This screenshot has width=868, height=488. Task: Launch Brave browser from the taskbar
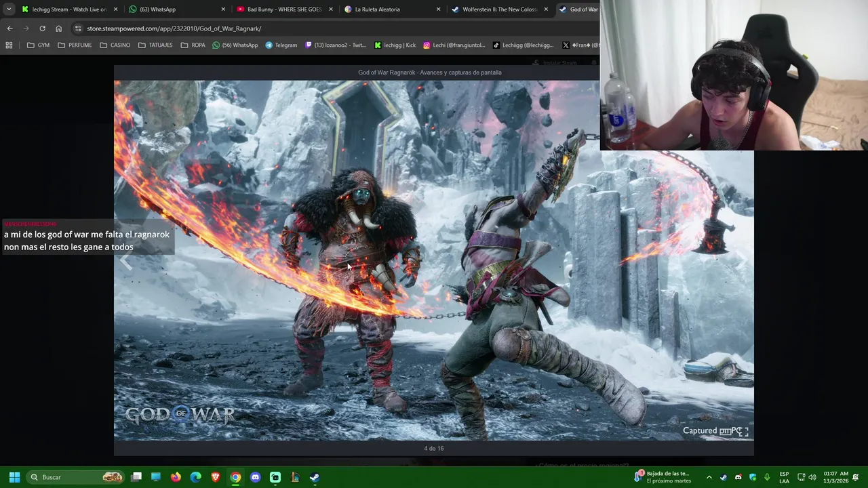click(x=216, y=477)
